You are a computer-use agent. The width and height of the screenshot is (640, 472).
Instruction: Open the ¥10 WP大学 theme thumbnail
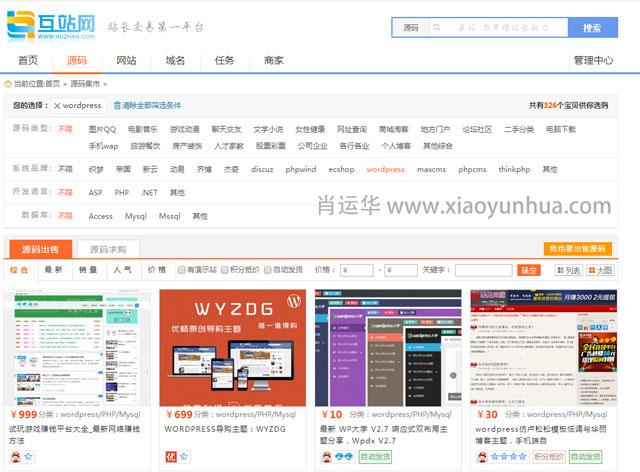pos(388,348)
